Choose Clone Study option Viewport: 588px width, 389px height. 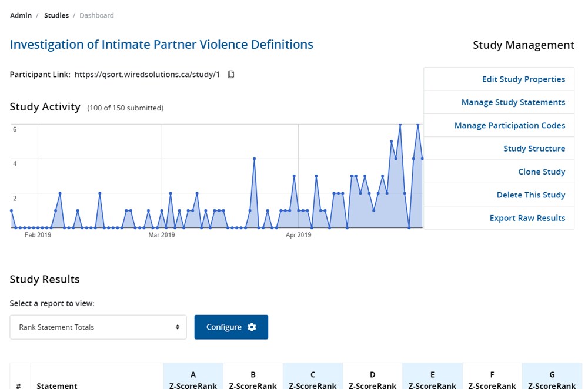pos(541,172)
